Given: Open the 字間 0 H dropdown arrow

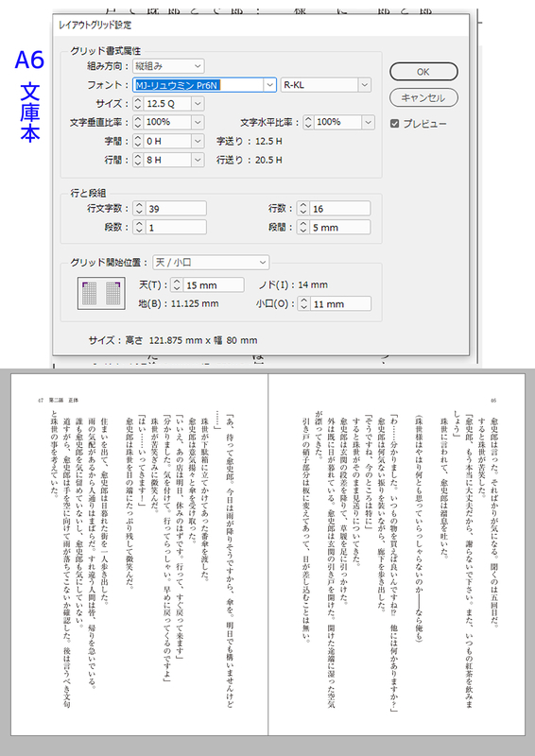Looking at the screenshot, I should [198, 141].
